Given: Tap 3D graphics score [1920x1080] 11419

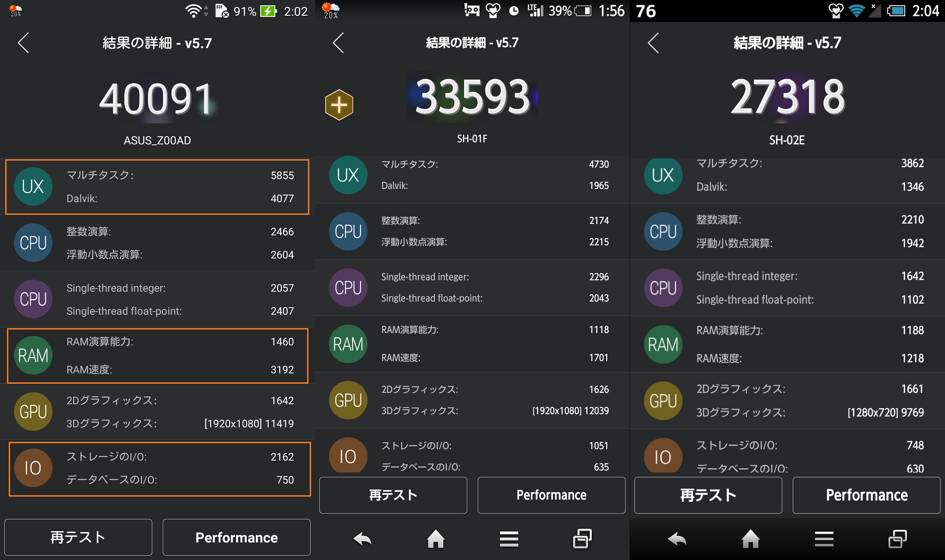Looking at the screenshot, I should coord(249,423).
